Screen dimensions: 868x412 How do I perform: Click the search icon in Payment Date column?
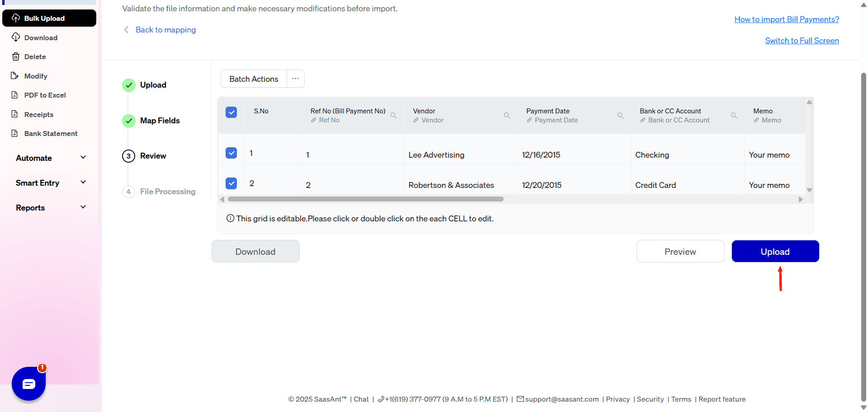click(x=620, y=116)
